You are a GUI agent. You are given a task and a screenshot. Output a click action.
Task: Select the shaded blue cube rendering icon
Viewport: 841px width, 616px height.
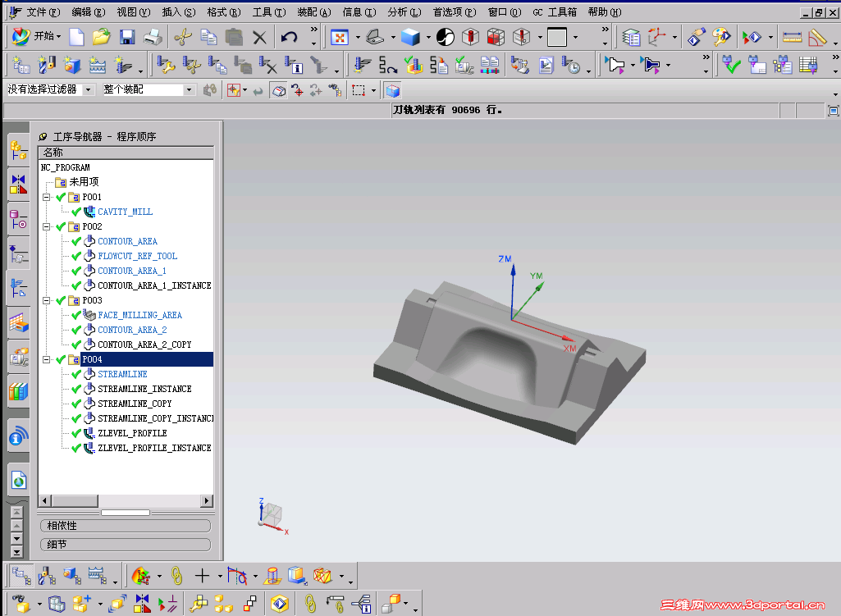pyautogui.click(x=409, y=37)
